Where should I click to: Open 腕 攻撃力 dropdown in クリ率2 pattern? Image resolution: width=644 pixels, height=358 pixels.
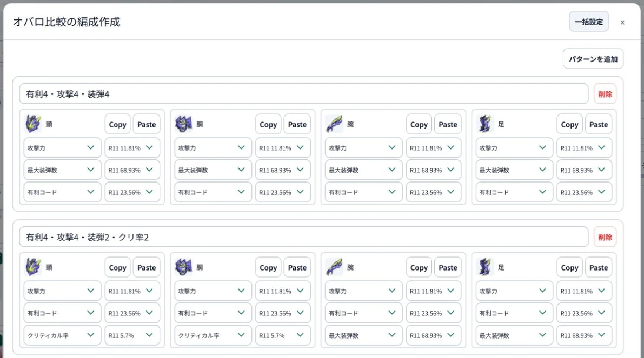pyautogui.click(x=363, y=291)
